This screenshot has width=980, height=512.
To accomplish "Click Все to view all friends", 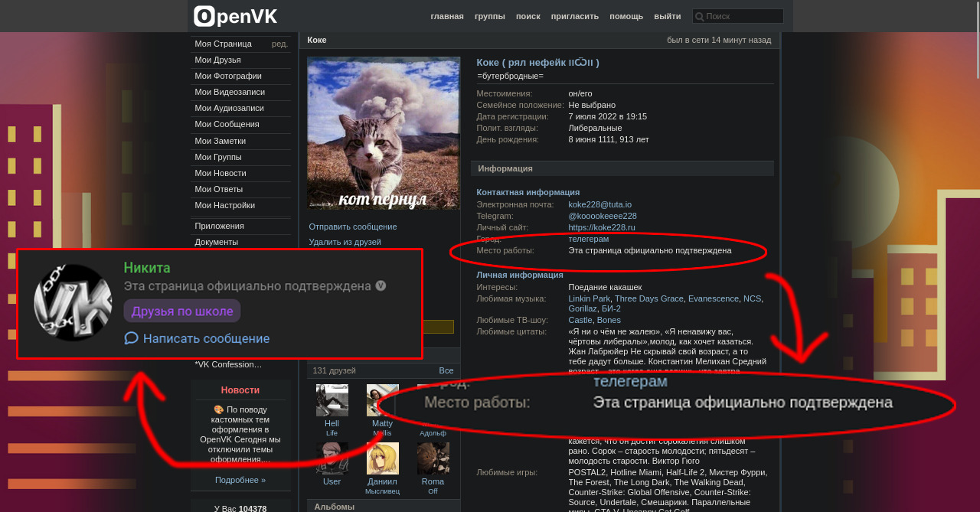I will [446, 370].
